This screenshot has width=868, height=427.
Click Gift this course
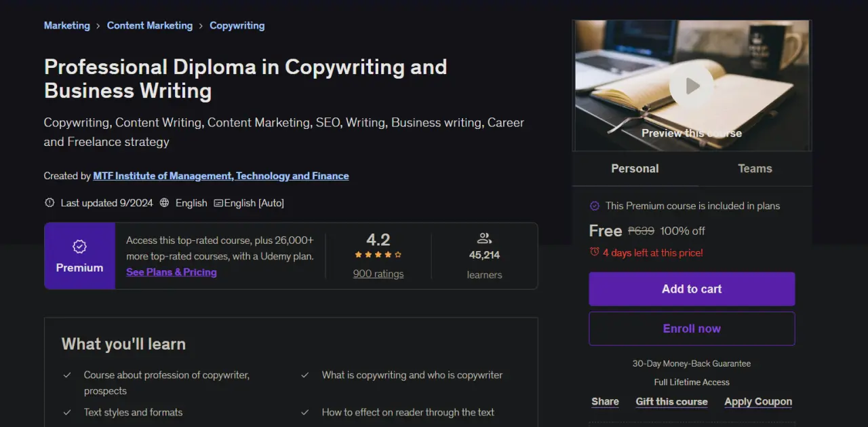[x=671, y=402]
